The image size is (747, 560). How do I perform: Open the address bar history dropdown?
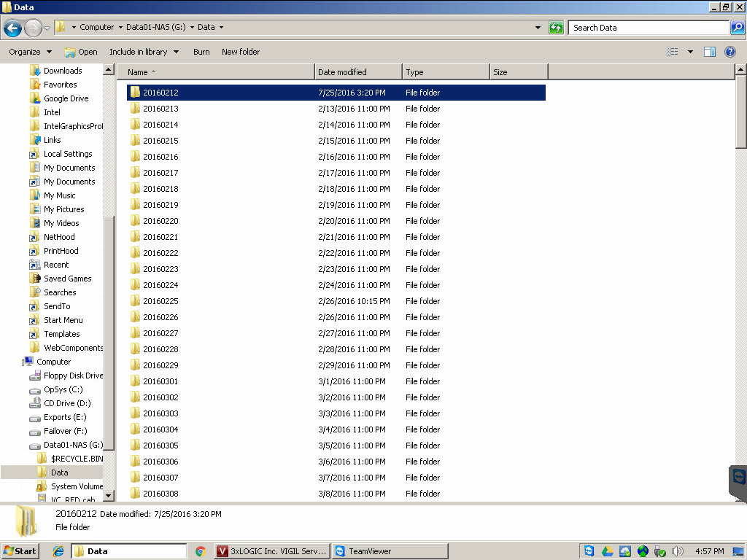click(x=538, y=28)
